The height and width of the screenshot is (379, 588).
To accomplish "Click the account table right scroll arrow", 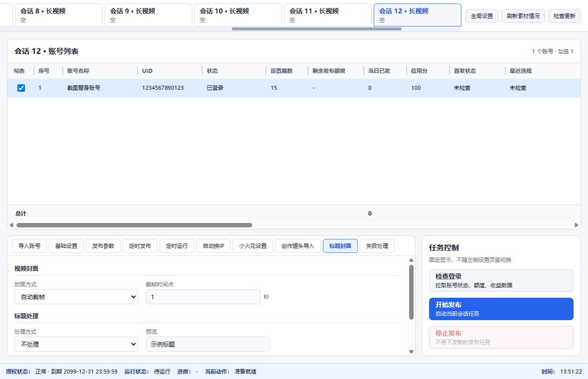I will 577,225.
